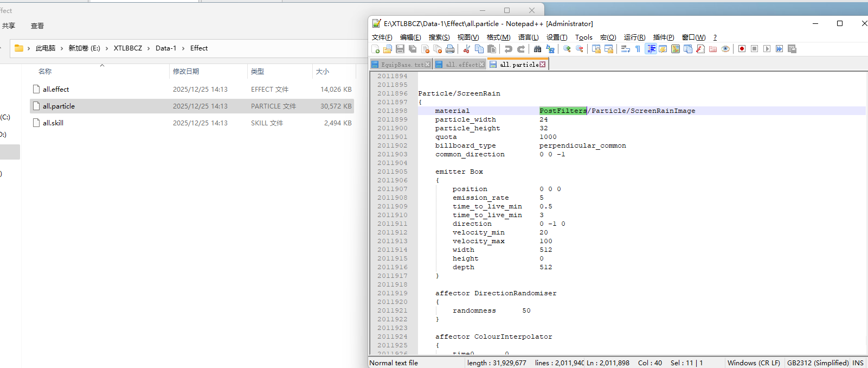Viewport: 868px width, 368px height.
Task: Select the all.skill file in Explorer
Action: 53,123
